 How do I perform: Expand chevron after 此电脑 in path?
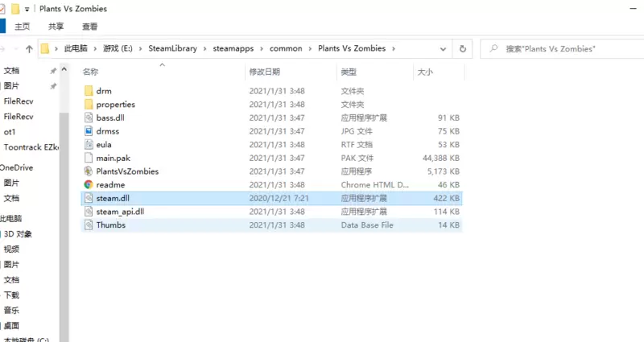(x=95, y=49)
